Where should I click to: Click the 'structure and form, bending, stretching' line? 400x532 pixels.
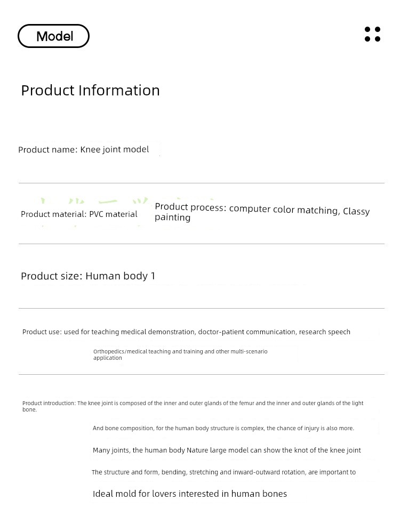tap(223, 472)
